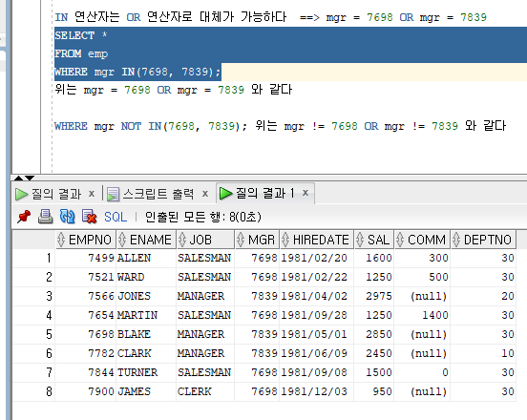Click the JAMES cell

pos(146,391)
